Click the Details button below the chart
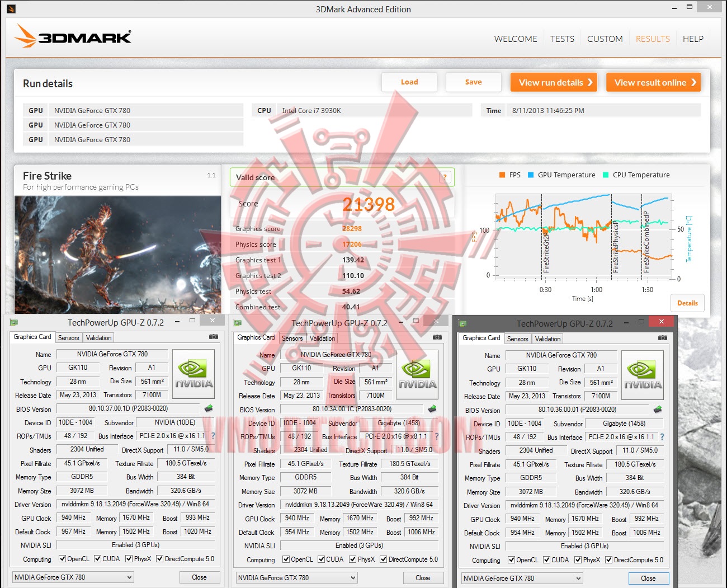The image size is (727, 588). tap(687, 303)
